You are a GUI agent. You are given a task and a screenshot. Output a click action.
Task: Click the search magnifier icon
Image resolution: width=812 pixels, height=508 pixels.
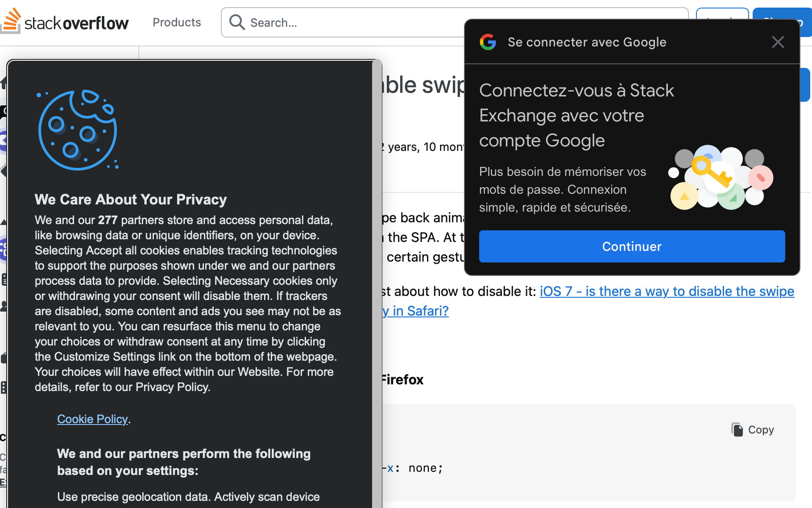click(x=237, y=22)
